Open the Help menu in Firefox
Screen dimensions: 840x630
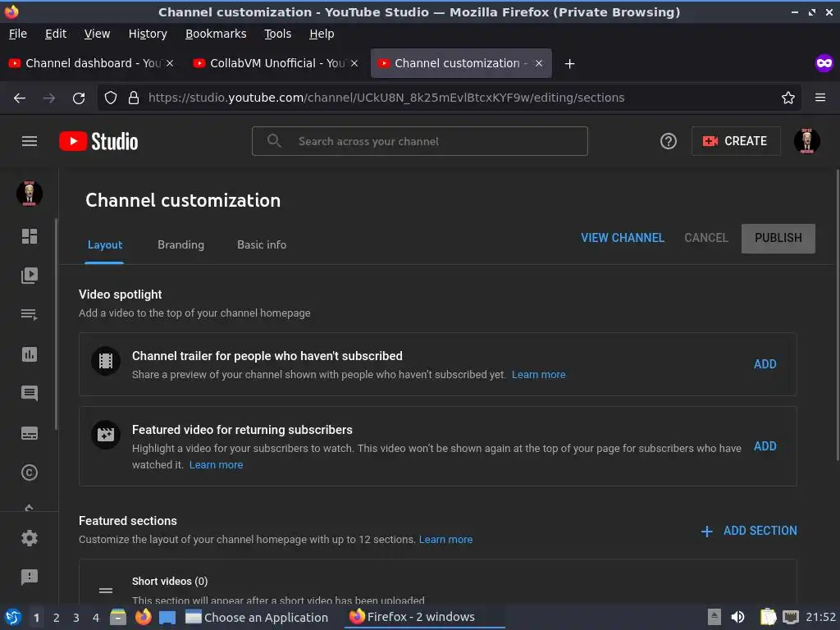pos(322,34)
